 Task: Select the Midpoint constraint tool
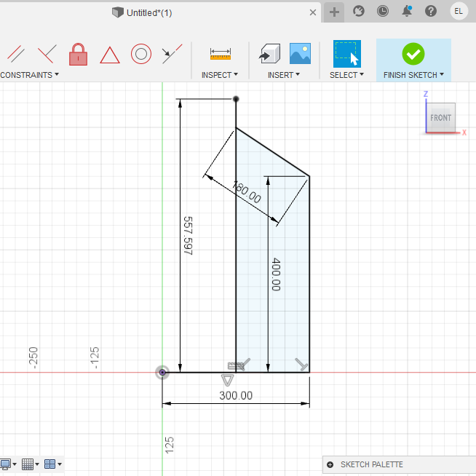(x=172, y=54)
